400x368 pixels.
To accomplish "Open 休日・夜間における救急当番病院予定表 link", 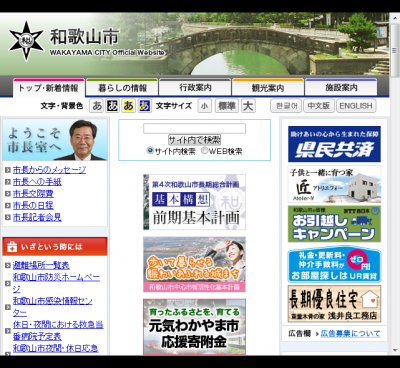I will tap(58, 330).
